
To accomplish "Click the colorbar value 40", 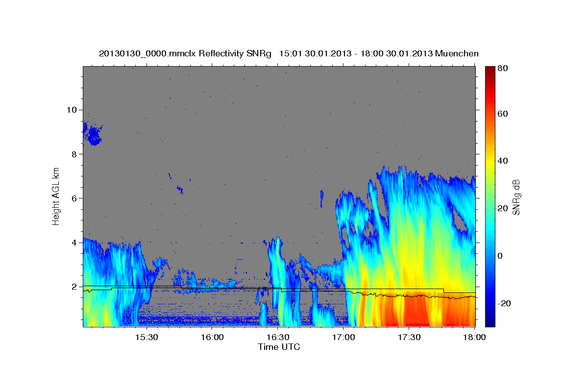I will tap(503, 161).
